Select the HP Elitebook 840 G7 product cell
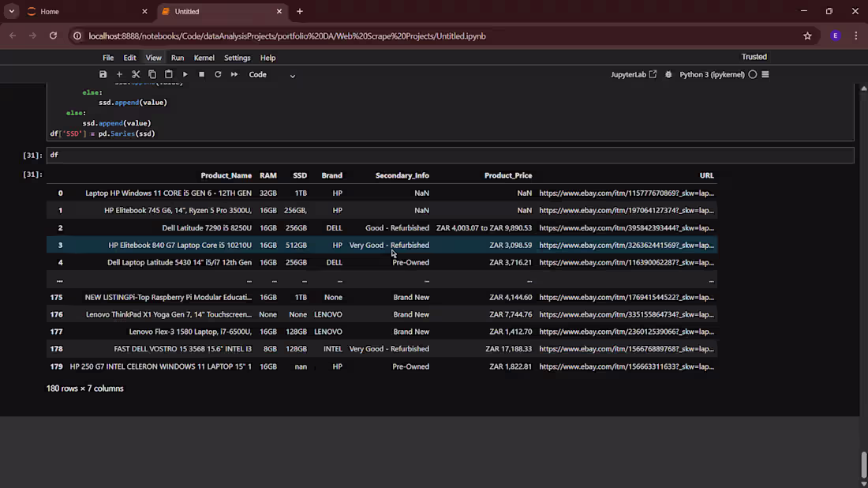This screenshot has height=488, width=868. [x=180, y=245]
